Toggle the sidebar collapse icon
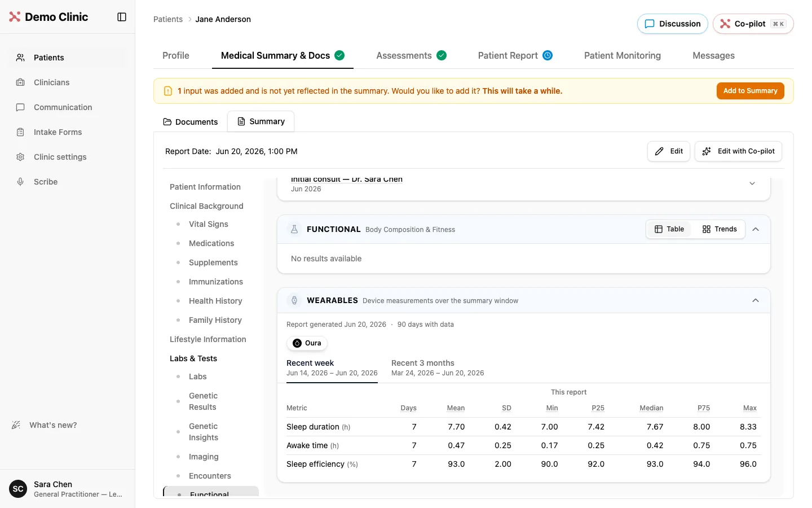Image resolution: width=812 pixels, height=508 pixels. point(122,17)
